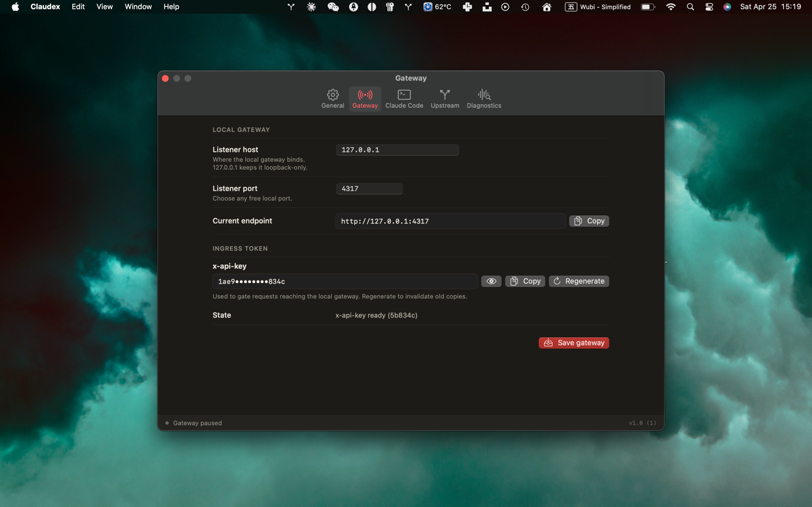
Task: Click the Home app menu bar icon
Action: [x=546, y=7]
